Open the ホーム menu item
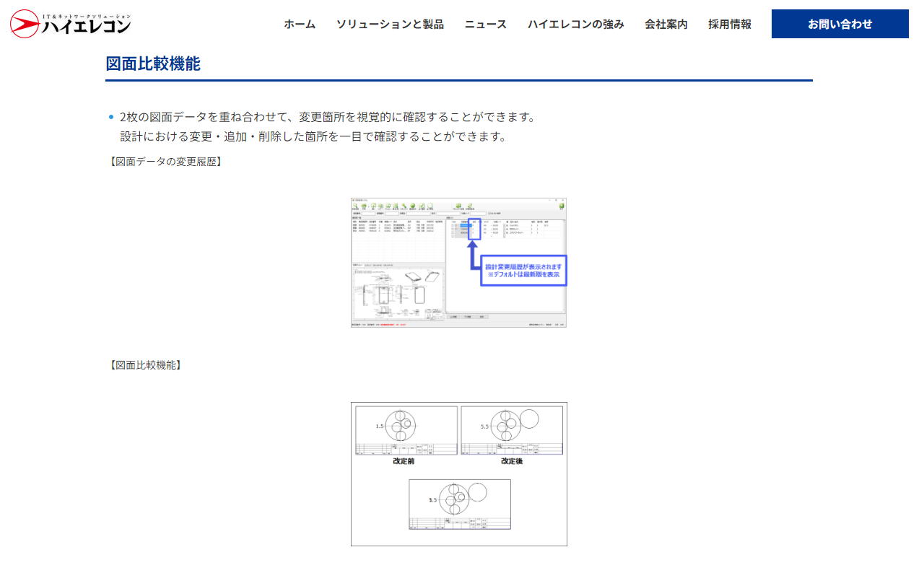The image size is (924, 586). tap(300, 24)
